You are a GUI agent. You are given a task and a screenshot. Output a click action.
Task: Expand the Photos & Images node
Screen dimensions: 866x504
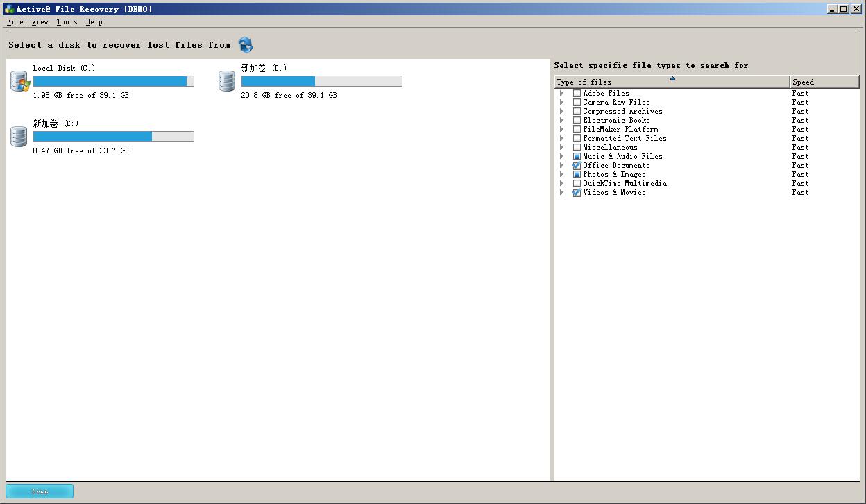pyautogui.click(x=562, y=175)
